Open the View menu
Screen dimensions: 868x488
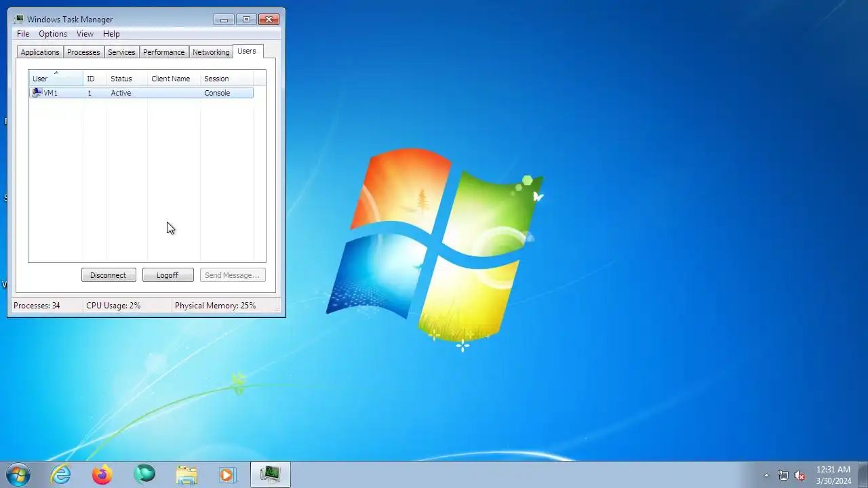[x=85, y=34]
